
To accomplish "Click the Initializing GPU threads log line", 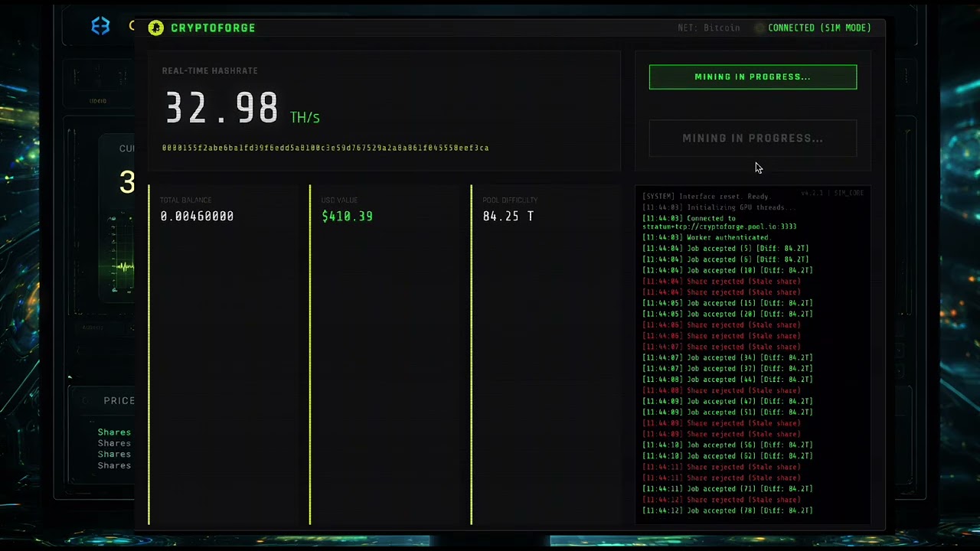I will click(x=719, y=207).
